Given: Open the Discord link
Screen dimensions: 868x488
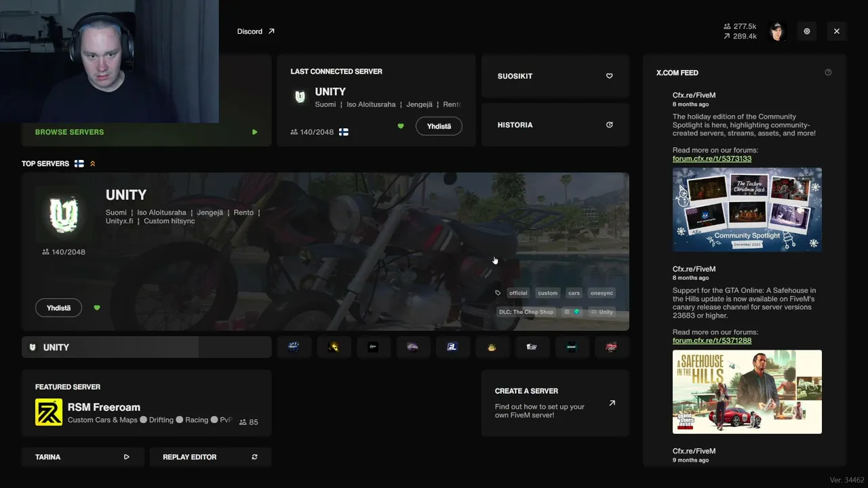Looking at the screenshot, I should click(256, 31).
